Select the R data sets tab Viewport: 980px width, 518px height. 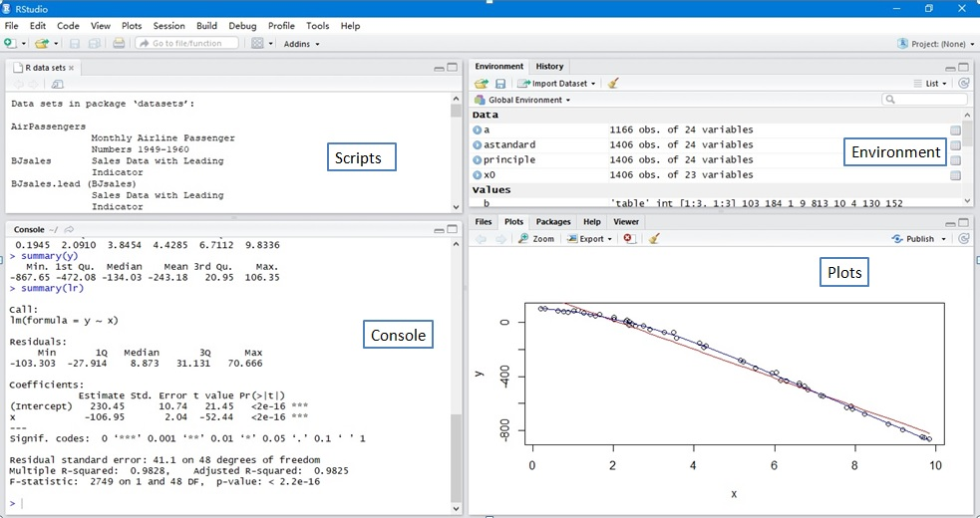point(43,68)
